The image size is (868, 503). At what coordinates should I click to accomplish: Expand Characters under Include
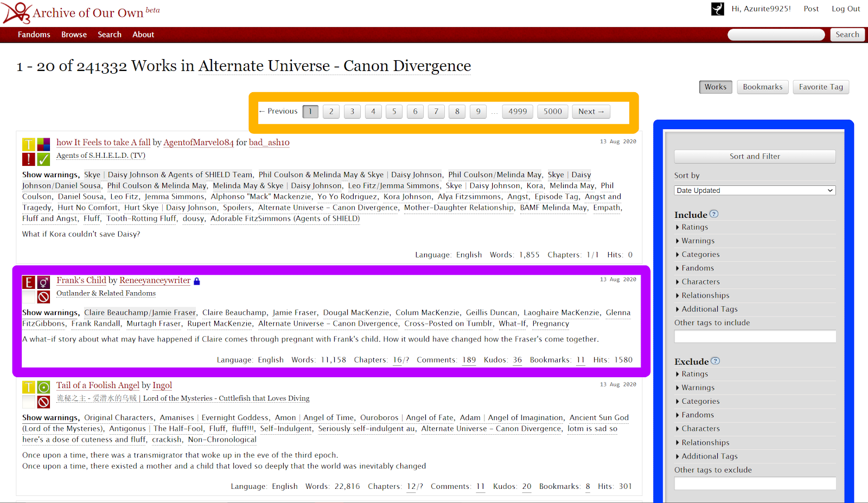pos(698,281)
